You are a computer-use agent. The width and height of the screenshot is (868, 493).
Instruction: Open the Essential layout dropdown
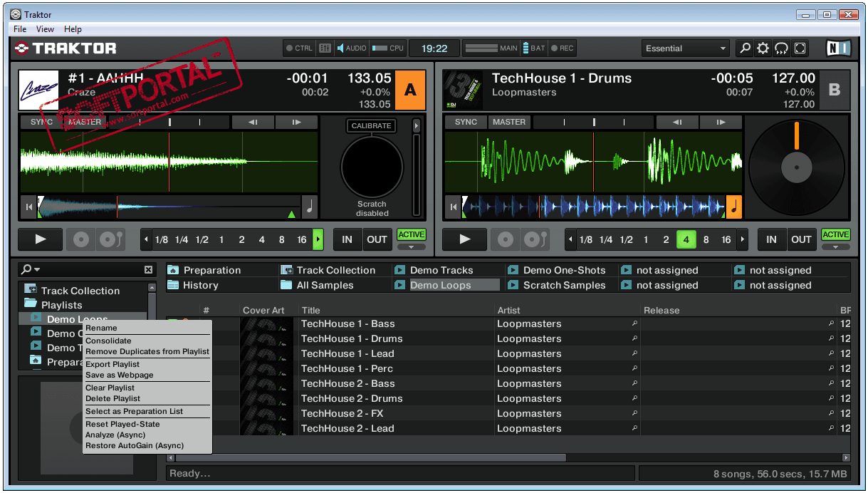(x=686, y=48)
